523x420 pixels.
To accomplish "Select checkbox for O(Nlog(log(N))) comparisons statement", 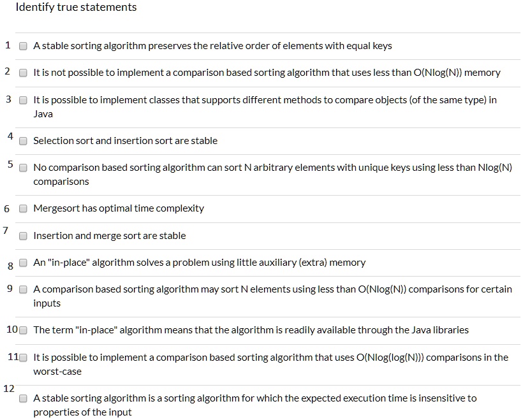I will click(x=23, y=358).
